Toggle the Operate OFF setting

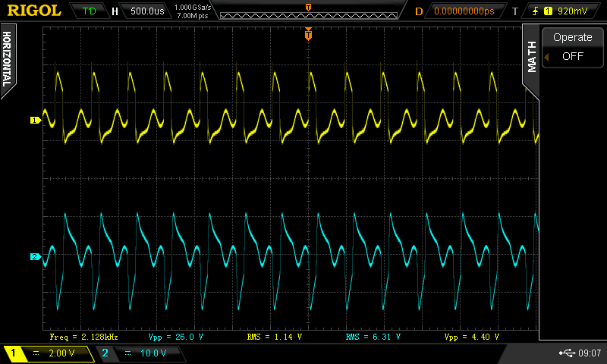(573, 56)
